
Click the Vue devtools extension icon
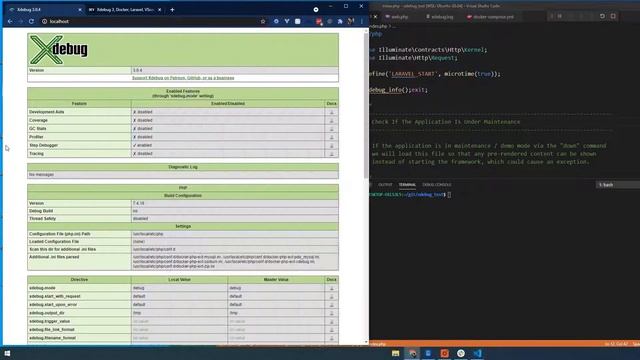click(x=287, y=21)
